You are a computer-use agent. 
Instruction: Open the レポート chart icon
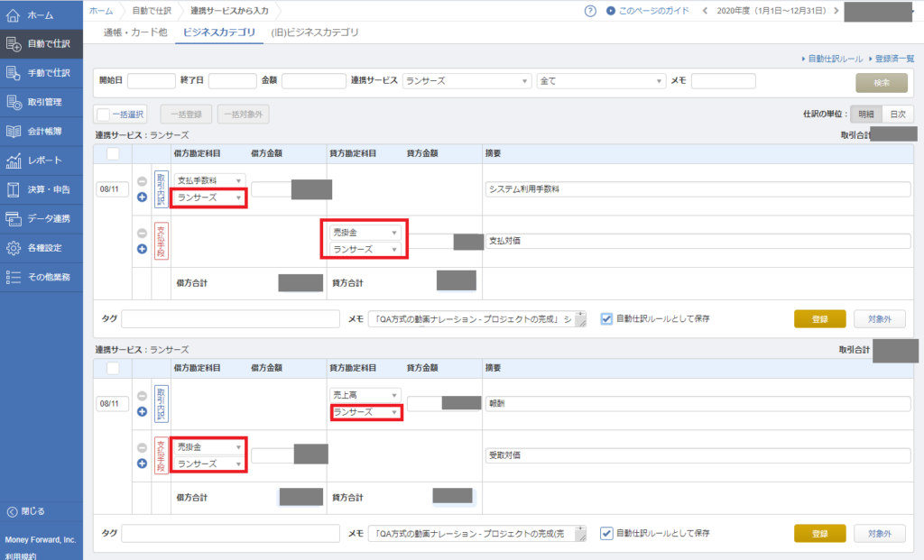14,161
